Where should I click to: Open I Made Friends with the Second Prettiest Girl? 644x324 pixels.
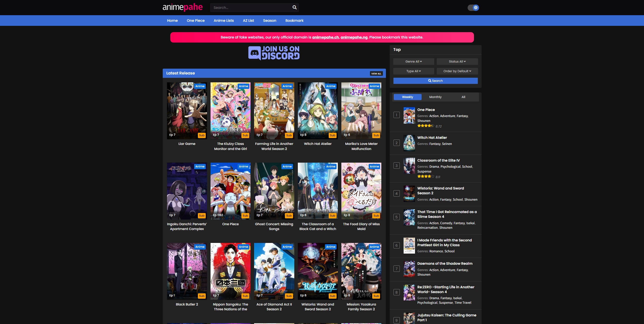tap(444, 242)
